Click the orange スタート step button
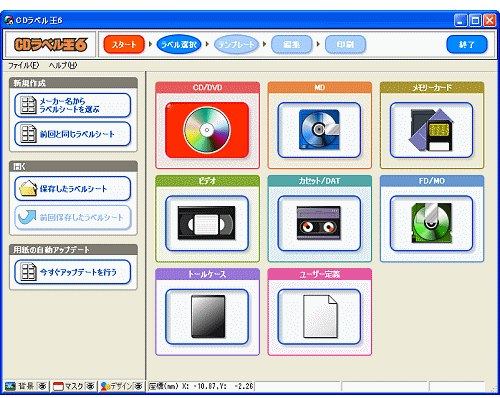500x398 pixels. [124, 45]
